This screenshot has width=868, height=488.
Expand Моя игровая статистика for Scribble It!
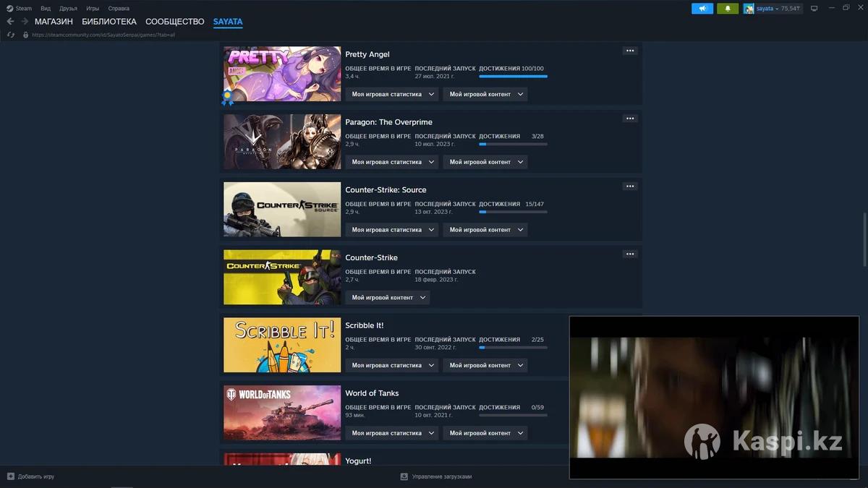tap(391, 366)
